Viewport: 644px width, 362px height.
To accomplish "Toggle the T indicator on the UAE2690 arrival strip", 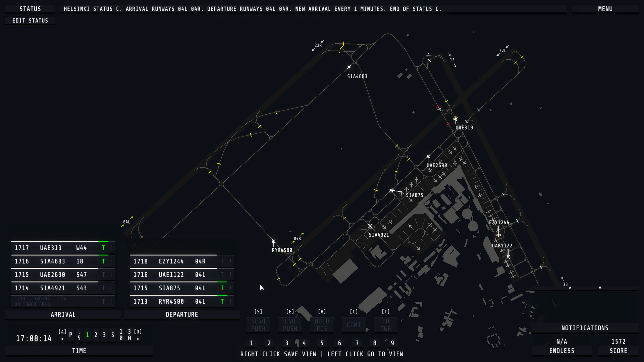I will pos(104,275).
